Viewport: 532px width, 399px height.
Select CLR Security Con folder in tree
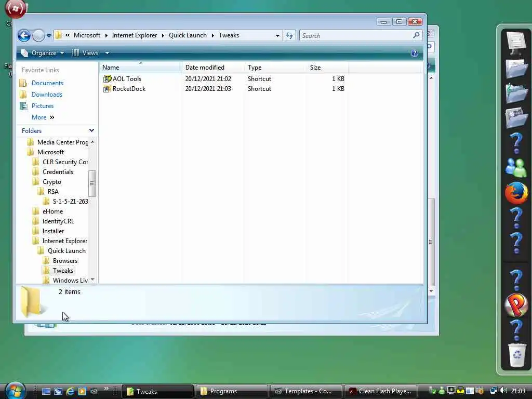coord(65,162)
